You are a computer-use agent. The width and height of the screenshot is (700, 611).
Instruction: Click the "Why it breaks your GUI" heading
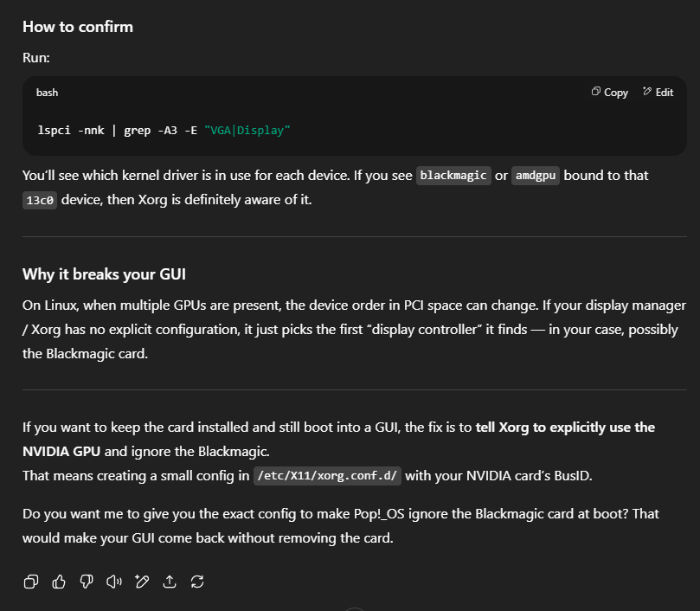tap(104, 274)
